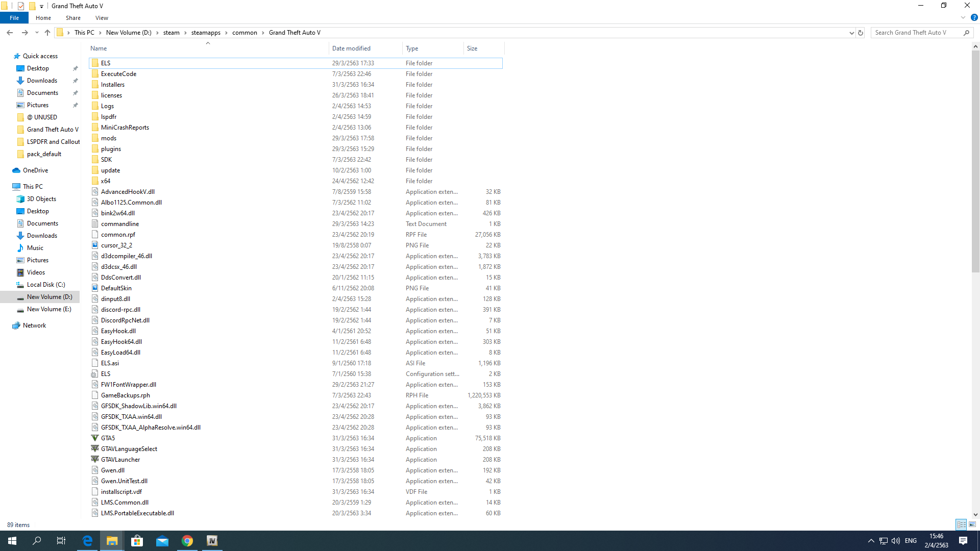Open the View ribbon tab
980x551 pixels.
coord(102,18)
